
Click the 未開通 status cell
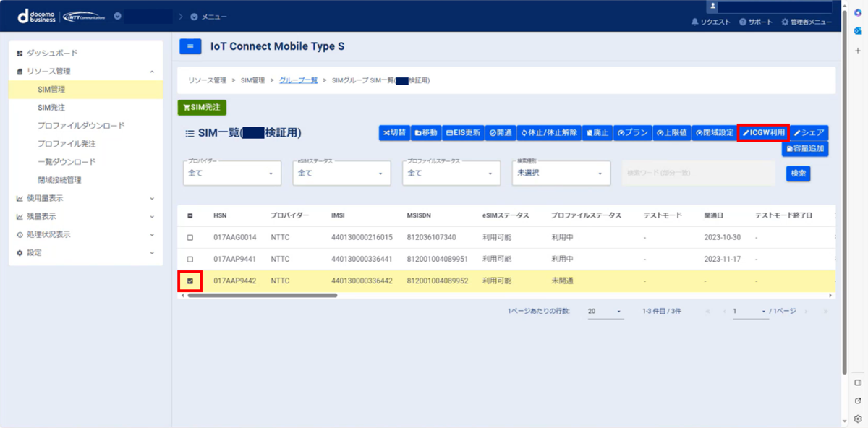click(x=561, y=281)
